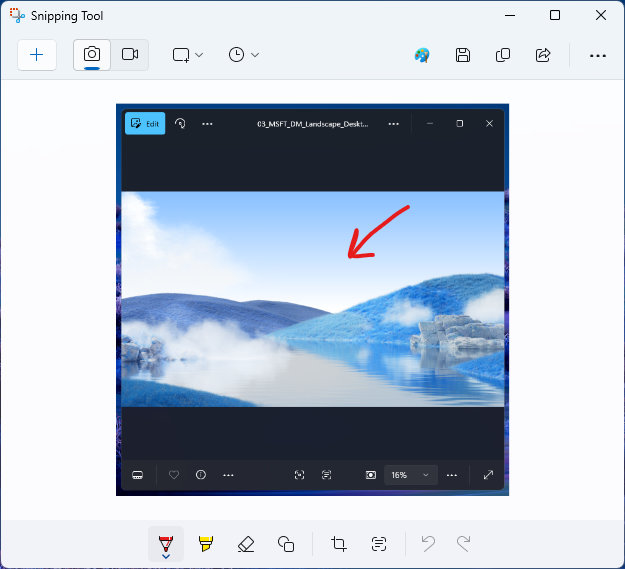Image resolution: width=625 pixels, height=569 pixels.
Task: Copy the snip to clipboard
Action: click(503, 55)
